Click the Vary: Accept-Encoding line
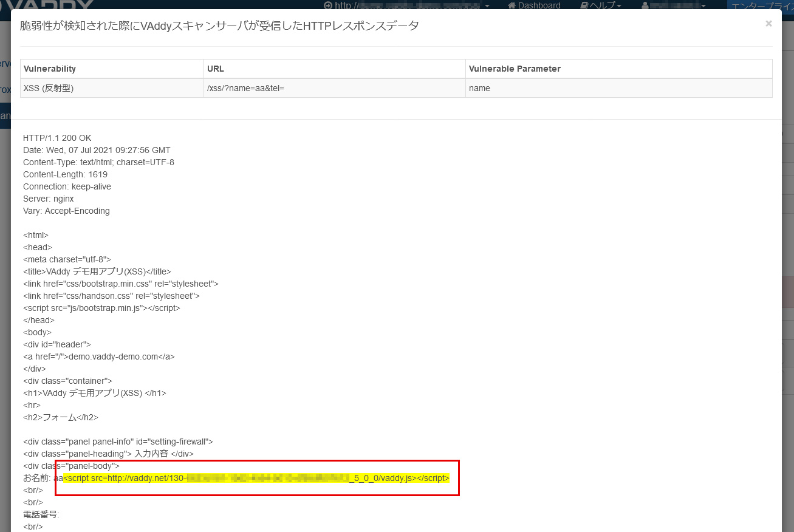This screenshot has width=794, height=532. [66, 211]
